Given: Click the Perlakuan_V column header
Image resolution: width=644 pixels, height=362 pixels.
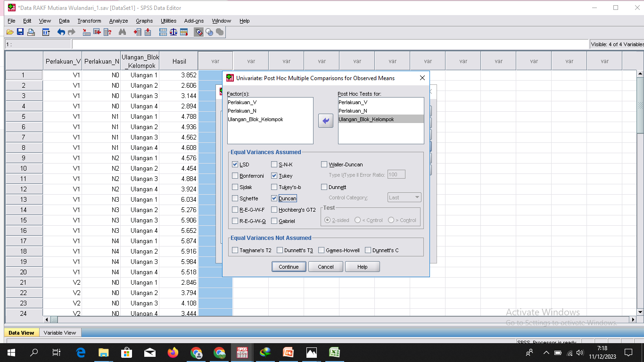Looking at the screenshot, I should click(63, 61).
